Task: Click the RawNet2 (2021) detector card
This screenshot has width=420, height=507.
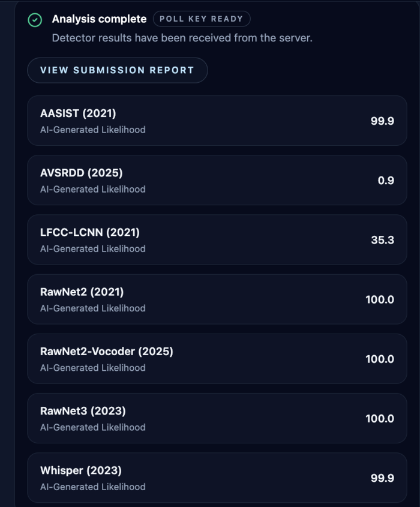Action: coord(215,299)
